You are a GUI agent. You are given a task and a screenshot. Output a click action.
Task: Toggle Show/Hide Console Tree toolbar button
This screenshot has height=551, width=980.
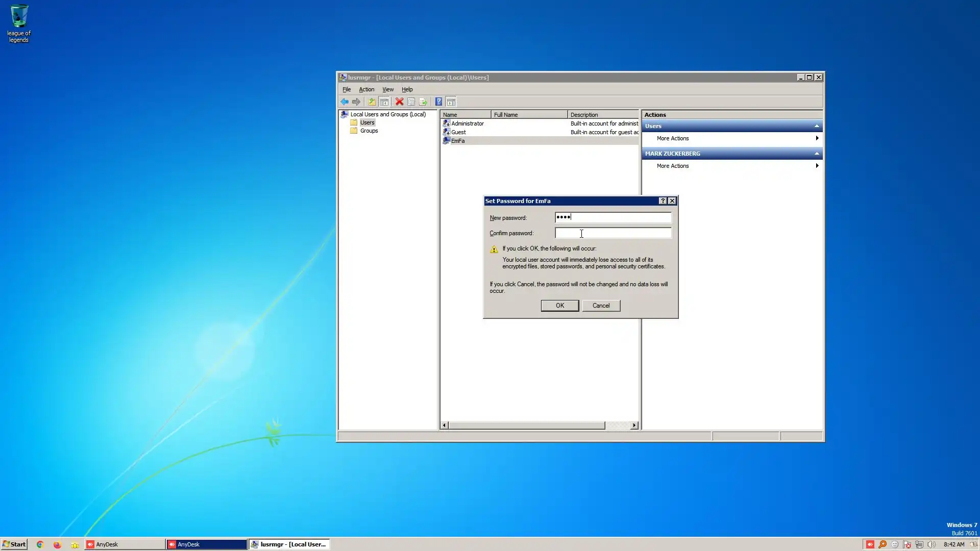click(384, 102)
